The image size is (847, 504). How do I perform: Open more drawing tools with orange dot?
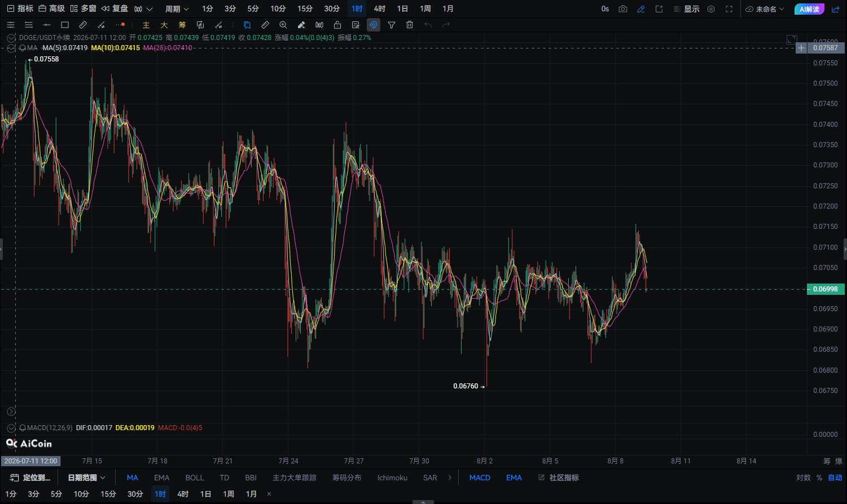(x=120, y=25)
